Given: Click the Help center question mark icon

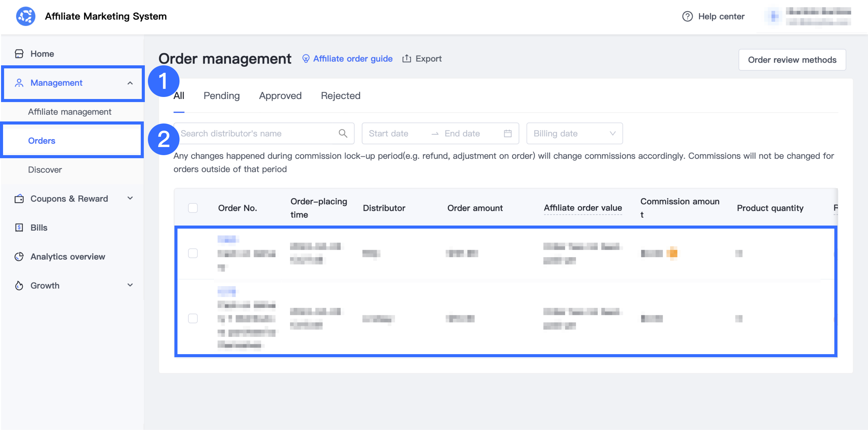Looking at the screenshot, I should point(687,16).
